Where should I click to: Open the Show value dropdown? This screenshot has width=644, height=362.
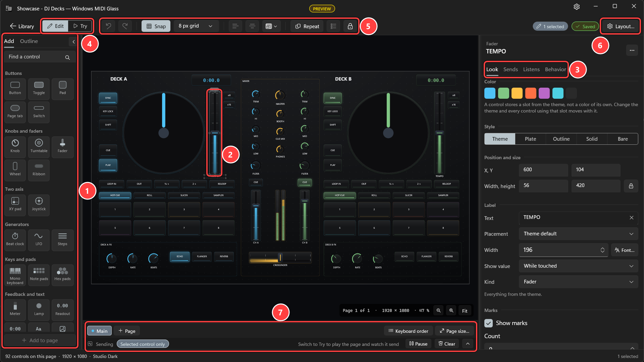point(578,266)
